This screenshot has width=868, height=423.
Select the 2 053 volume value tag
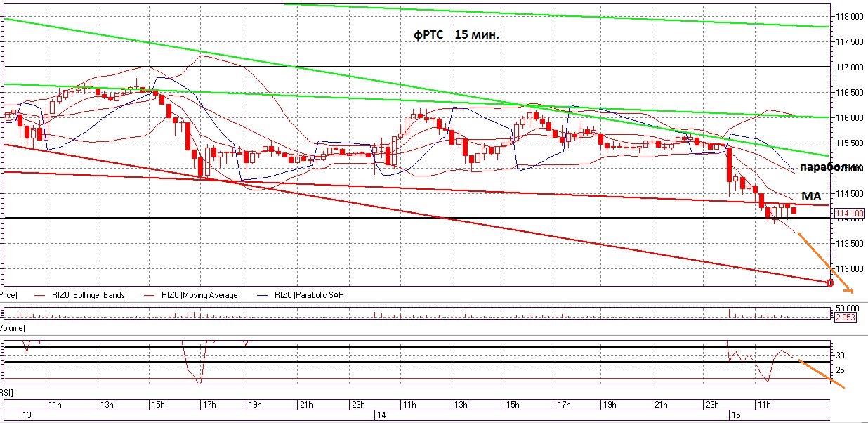846,318
